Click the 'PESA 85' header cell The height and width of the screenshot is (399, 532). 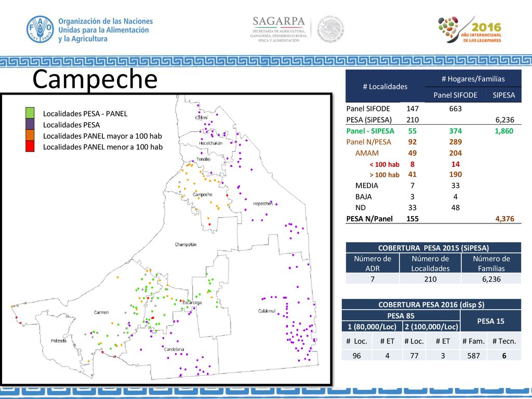pyautogui.click(x=401, y=315)
